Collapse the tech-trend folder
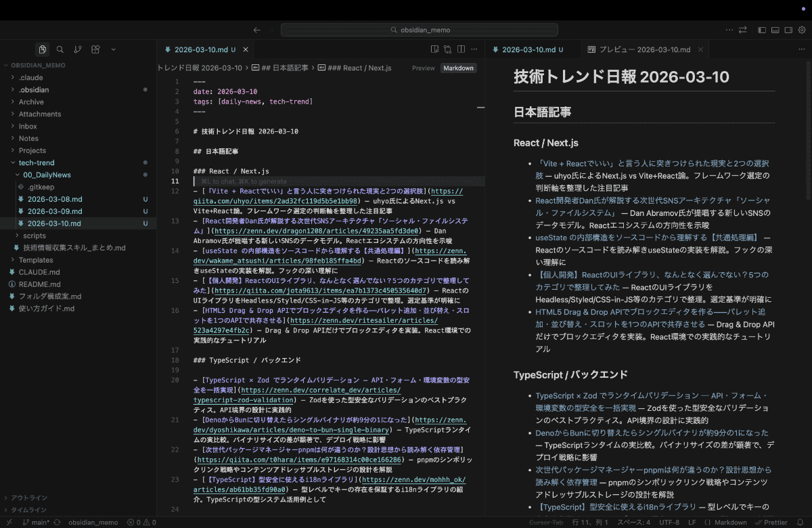This screenshot has height=528, width=812. pos(37,162)
